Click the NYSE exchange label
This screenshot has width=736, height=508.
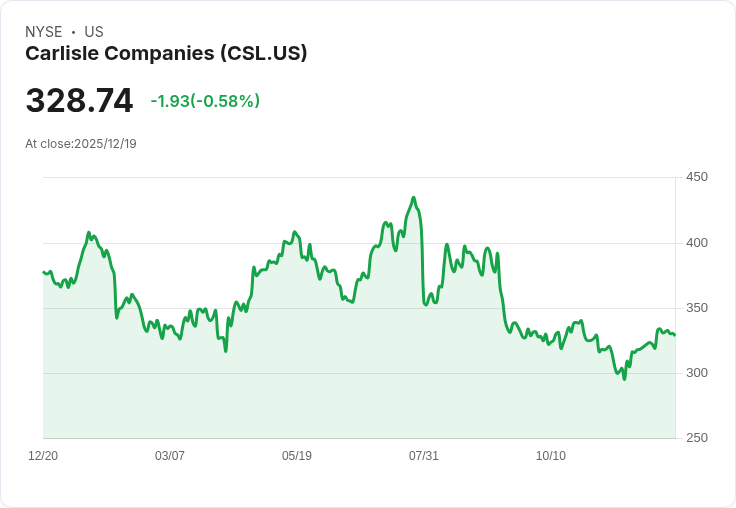click(43, 32)
